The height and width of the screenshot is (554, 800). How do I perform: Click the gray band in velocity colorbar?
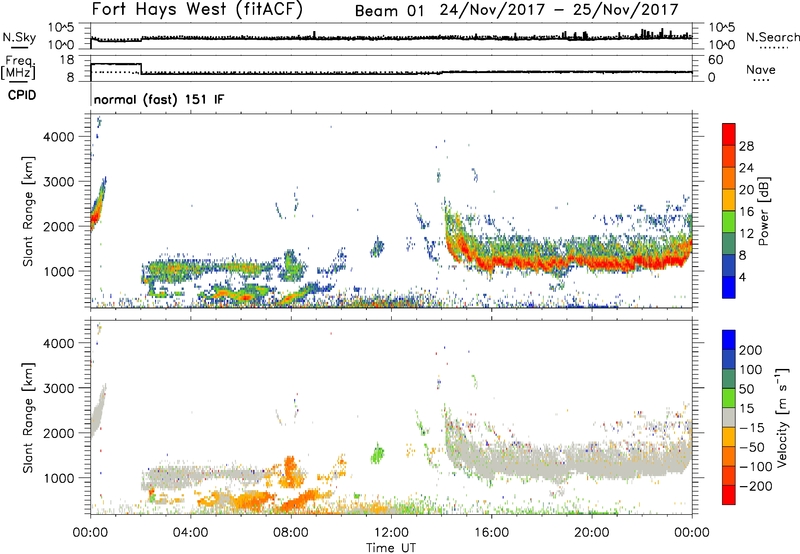(x=729, y=417)
